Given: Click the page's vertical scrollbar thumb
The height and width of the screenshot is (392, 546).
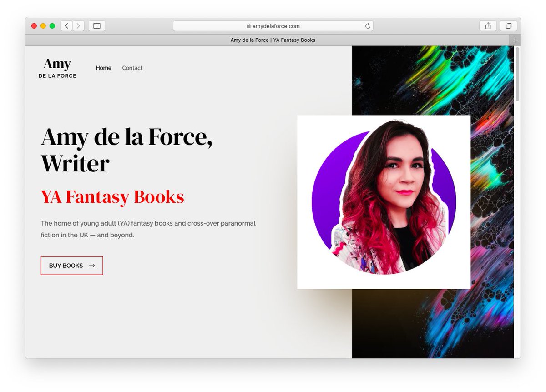Looking at the screenshot, I should (x=517, y=74).
